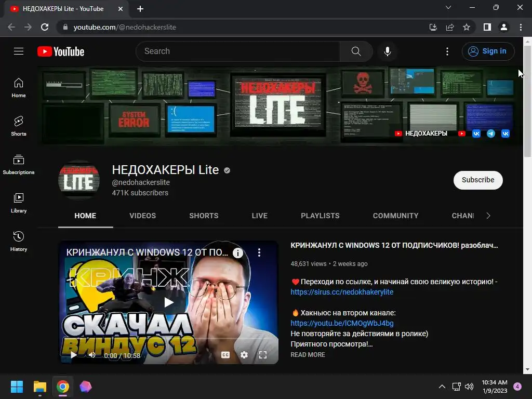Click the search magnifier button
The width and height of the screenshot is (532, 399).
pyautogui.click(x=356, y=51)
